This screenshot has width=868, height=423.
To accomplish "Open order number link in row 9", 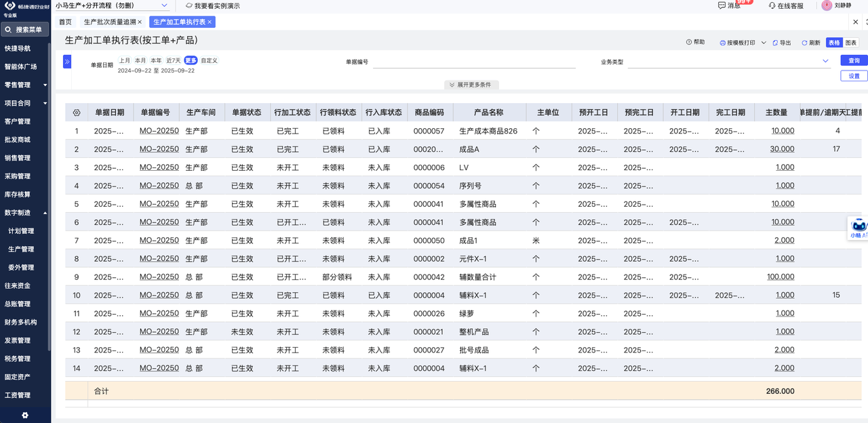I will pos(159,277).
